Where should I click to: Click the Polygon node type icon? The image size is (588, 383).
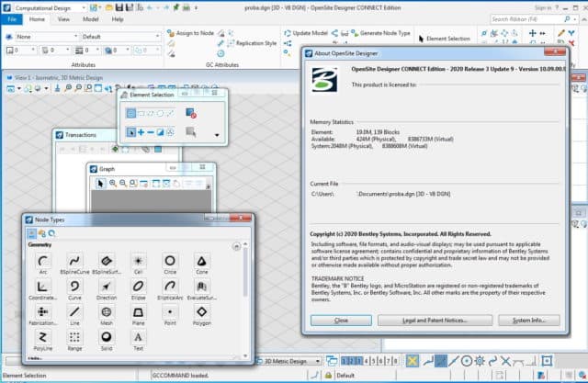click(201, 313)
